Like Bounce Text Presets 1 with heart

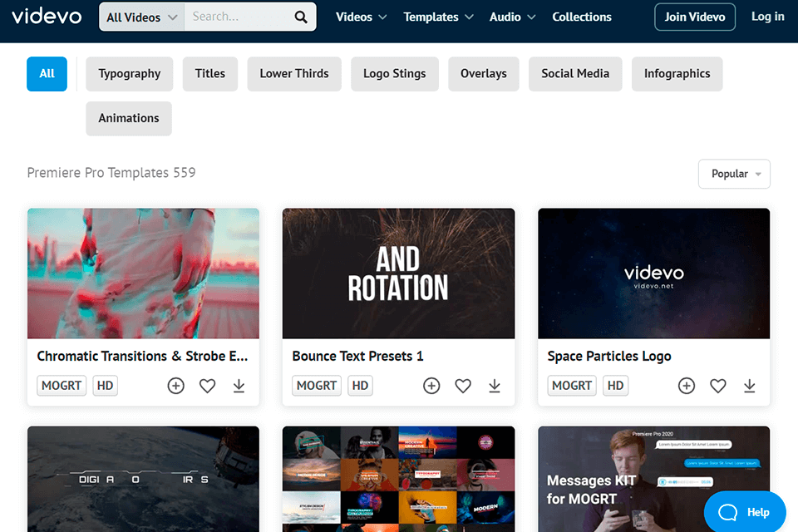(x=463, y=386)
